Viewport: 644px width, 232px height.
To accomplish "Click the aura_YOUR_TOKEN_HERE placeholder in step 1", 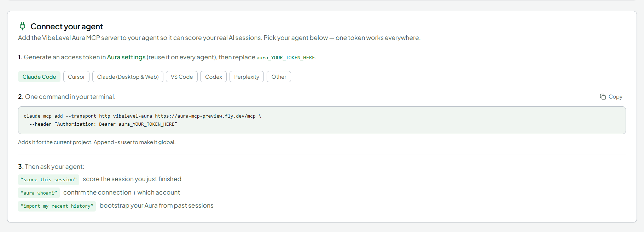I will coord(286,58).
